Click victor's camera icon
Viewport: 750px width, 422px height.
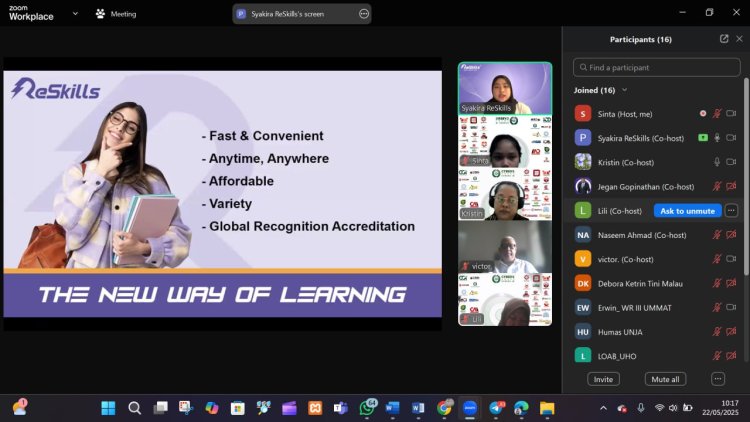coord(731,259)
